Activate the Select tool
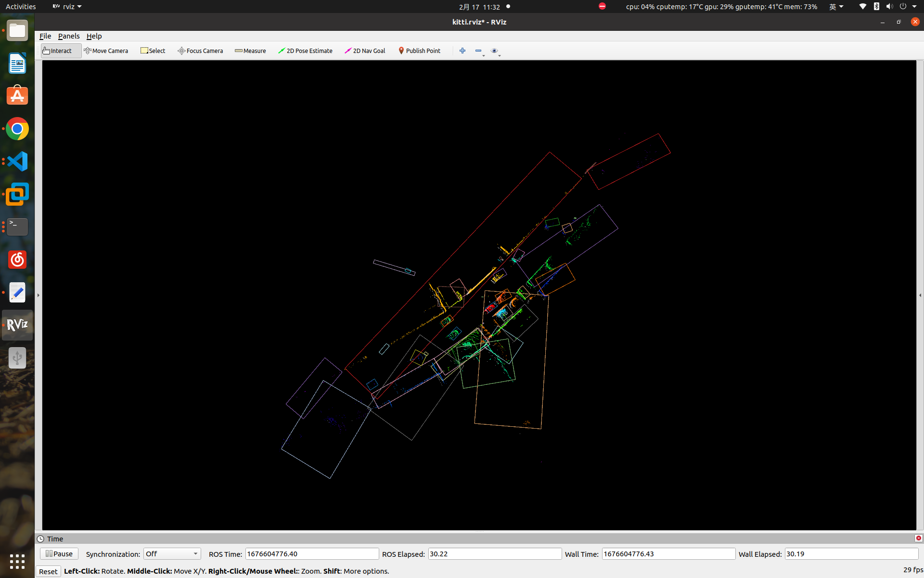924x578 pixels. pyautogui.click(x=153, y=51)
